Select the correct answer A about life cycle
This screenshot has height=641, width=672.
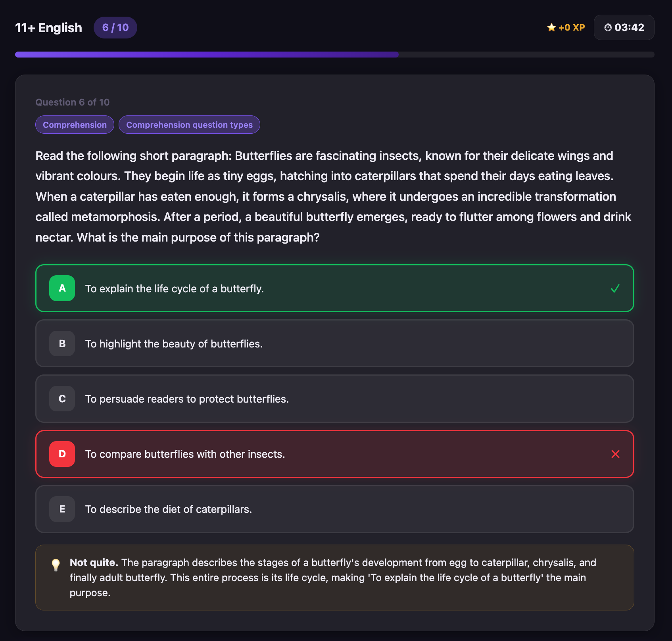(335, 288)
